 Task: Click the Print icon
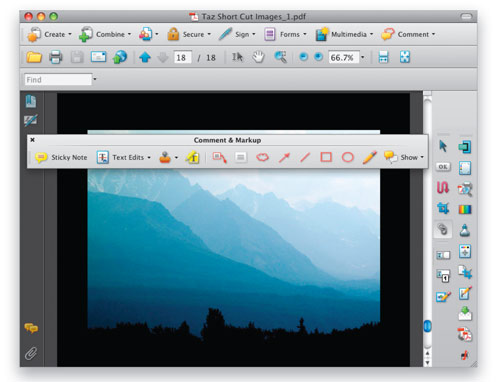[56, 57]
